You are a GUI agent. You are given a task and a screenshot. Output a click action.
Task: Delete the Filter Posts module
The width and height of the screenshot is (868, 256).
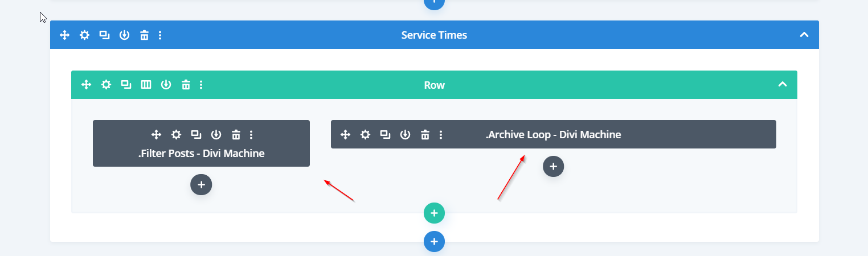[x=236, y=135]
